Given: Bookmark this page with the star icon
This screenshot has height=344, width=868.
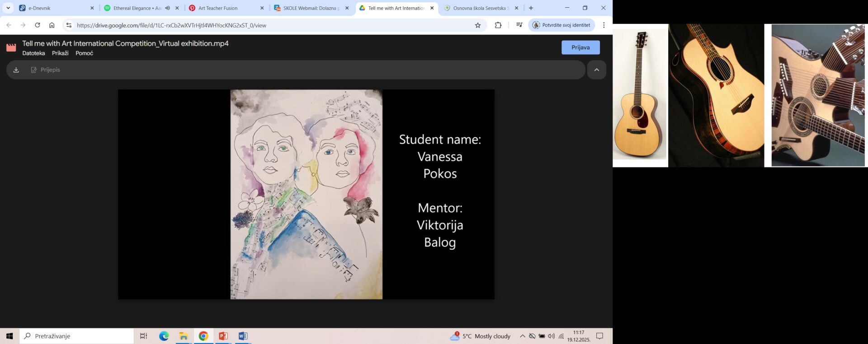Looking at the screenshot, I should click(477, 25).
